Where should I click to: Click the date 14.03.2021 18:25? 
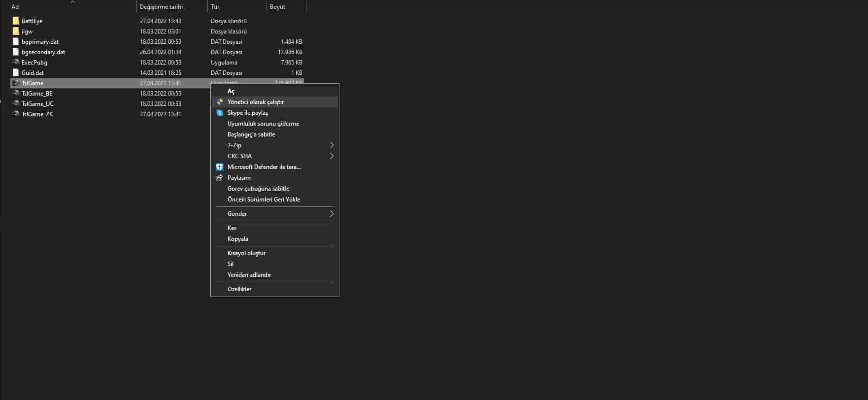(x=161, y=73)
